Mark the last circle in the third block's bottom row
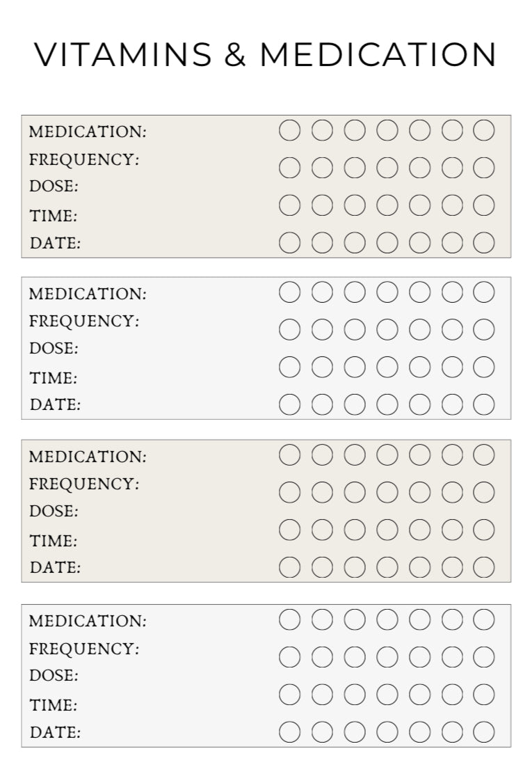This screenshot has width=532, height=758. 484,567
